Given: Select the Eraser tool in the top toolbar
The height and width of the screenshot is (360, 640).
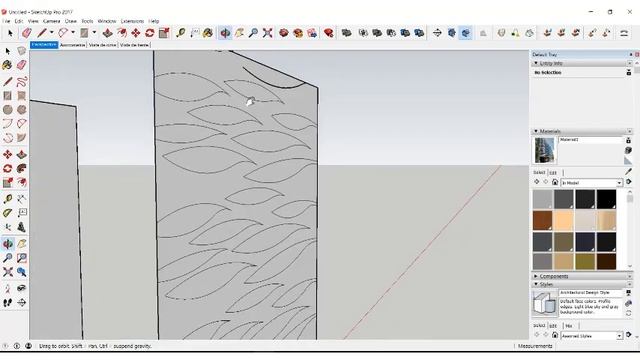Looking at the screenshot, I should pyautogui.click(x=27, y=33).
